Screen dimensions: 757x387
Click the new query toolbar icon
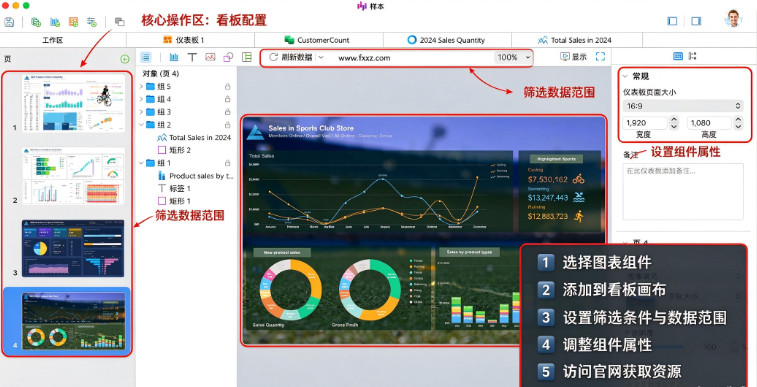92,22
